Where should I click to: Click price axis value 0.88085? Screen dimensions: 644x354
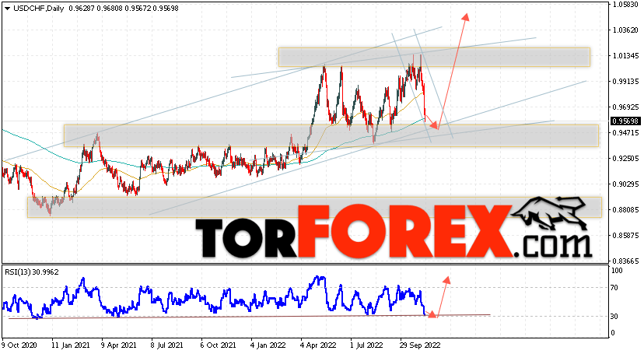coord(625,210)
